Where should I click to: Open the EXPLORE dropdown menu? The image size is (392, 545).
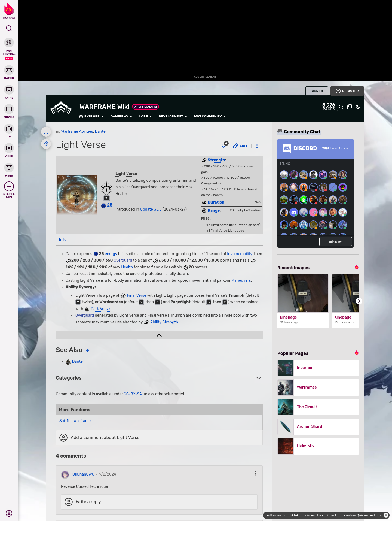[91, 116]
